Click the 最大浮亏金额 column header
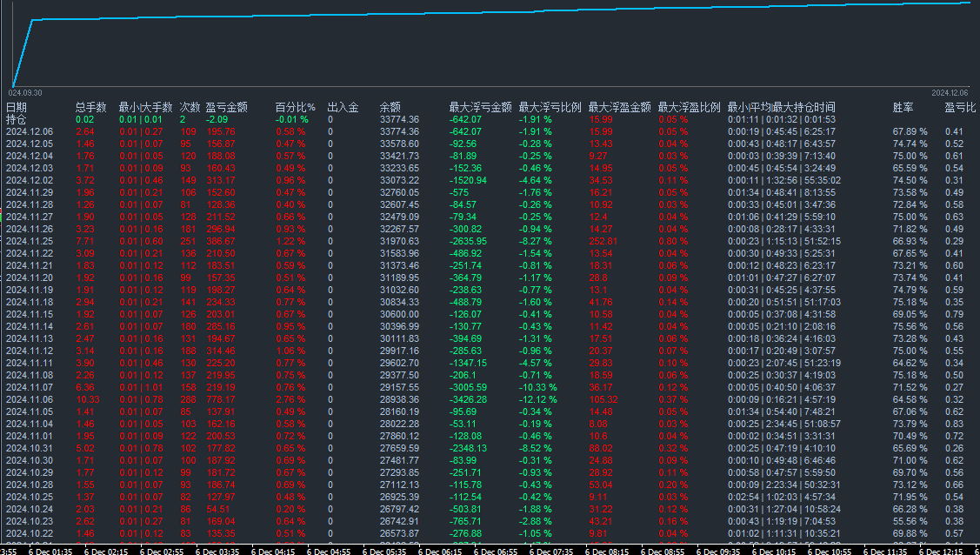Image resolution: width=980 pixels, height=555 pixels. pyautogui.click(x=481, y=108)
